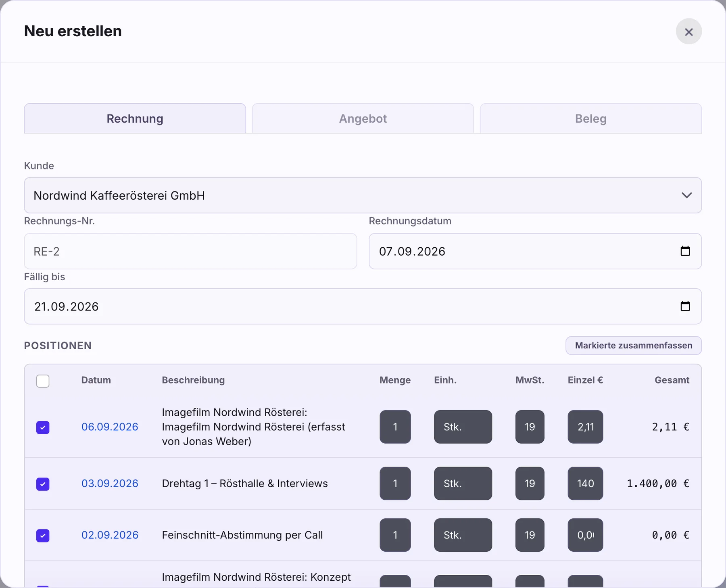Open the 03.09.2026 date link

click(110, 483)
